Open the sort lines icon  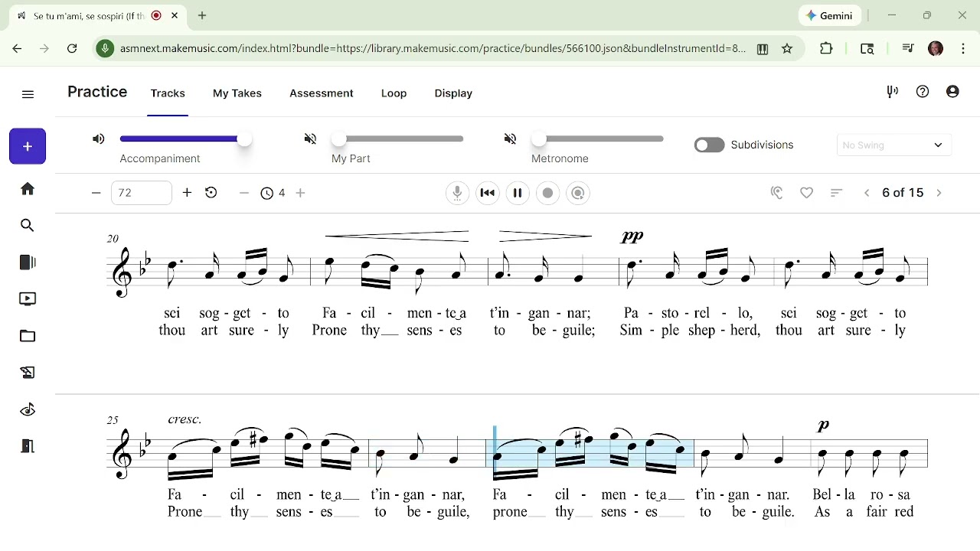[837, 194]
